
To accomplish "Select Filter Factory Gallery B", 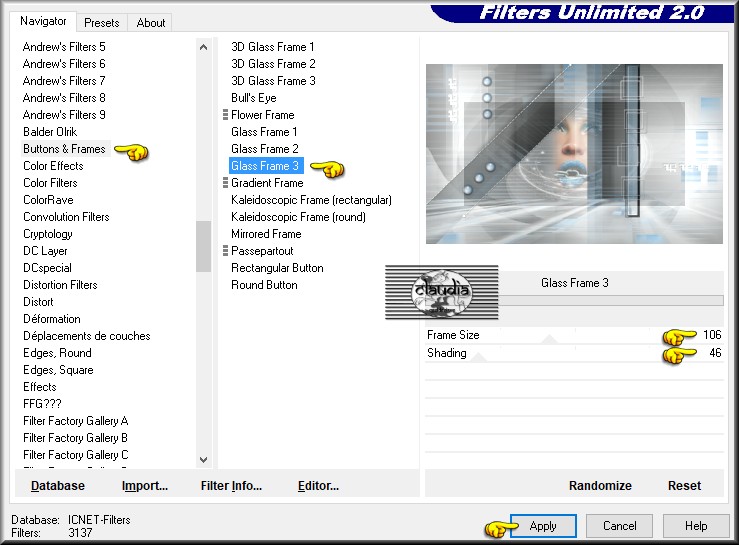I will (x=75, y=438).
